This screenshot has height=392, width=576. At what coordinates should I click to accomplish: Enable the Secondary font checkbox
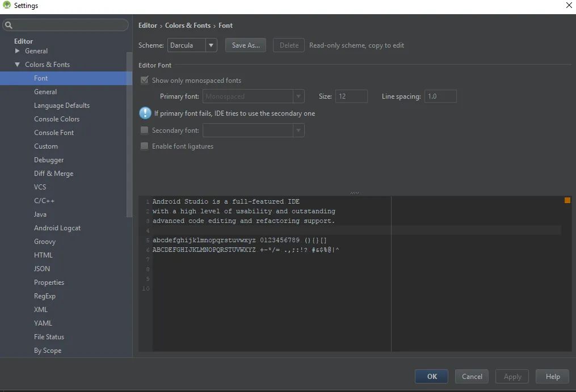coord(144,130)
